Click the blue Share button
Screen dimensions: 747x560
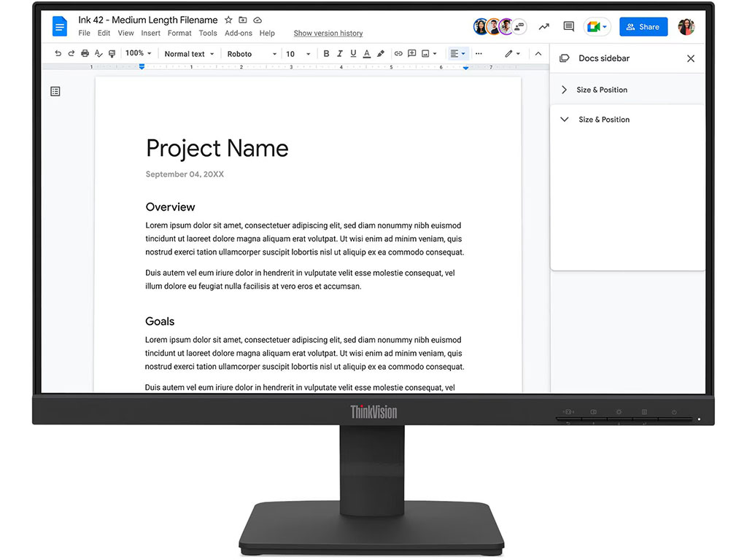[643, 27]
